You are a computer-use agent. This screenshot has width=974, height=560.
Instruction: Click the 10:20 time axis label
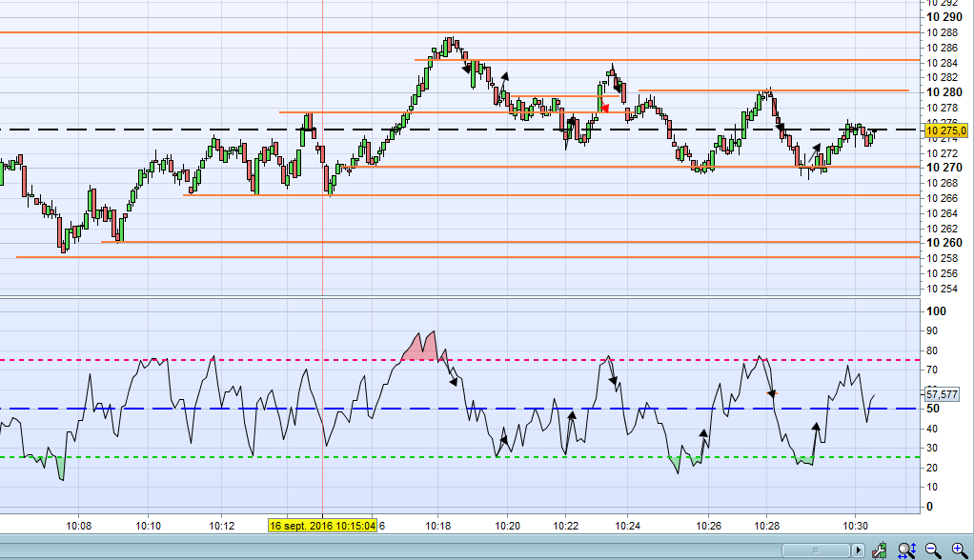[508, 526]
